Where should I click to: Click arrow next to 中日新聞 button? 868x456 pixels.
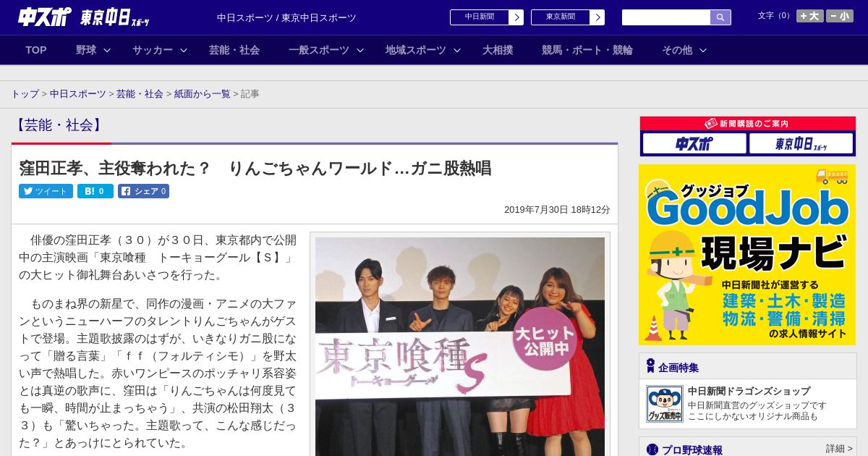(x=516, y=17)
